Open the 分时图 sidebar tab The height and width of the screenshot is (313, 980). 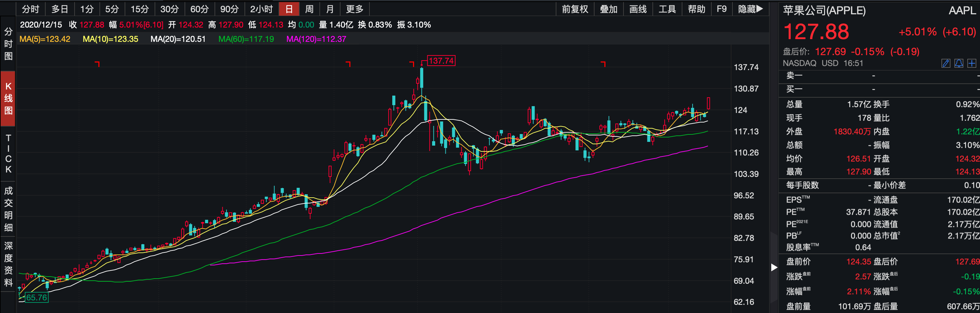(x=8, y=44)
